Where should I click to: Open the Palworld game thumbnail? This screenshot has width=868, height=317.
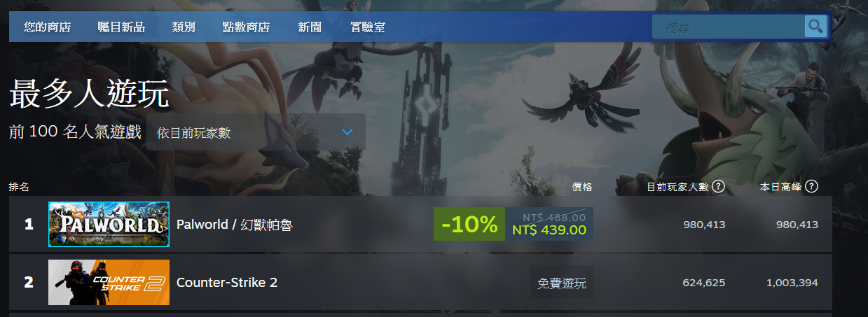tap(109, 224)
